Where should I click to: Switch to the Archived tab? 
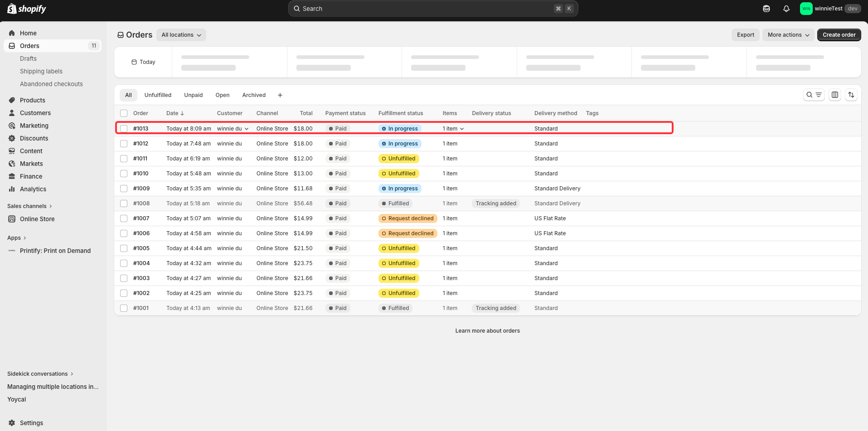pyautogui.click(x=254, y=95)
